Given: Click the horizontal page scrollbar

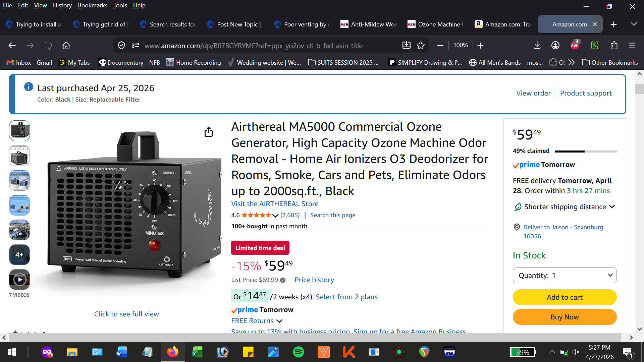Looking at the screenshot, I should [315, 338].
